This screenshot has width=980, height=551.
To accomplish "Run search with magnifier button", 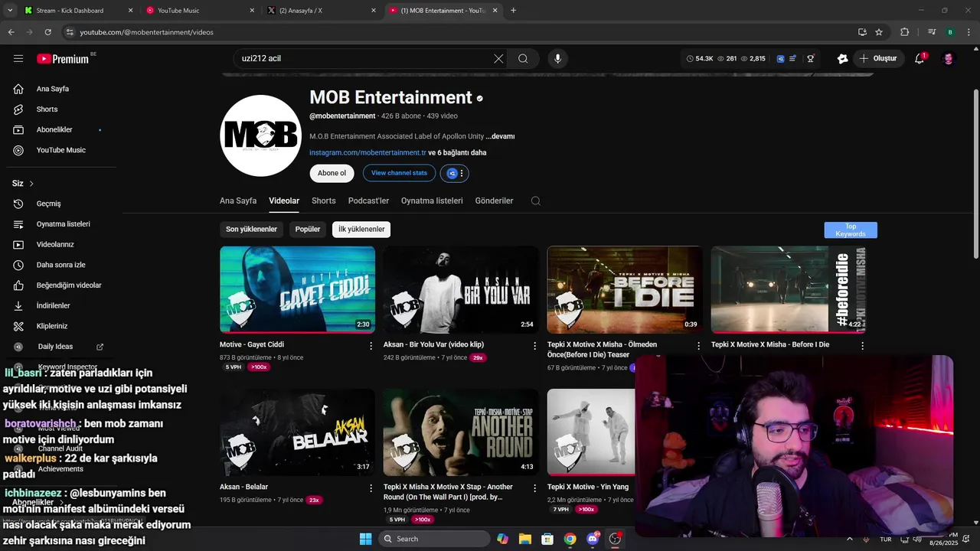I will pos(523,58).
